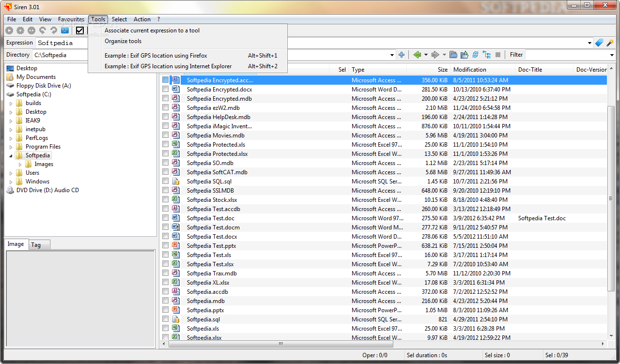Sort by the Size column header
The height and width of the screenshot is (364, 620).
point(428,70)
